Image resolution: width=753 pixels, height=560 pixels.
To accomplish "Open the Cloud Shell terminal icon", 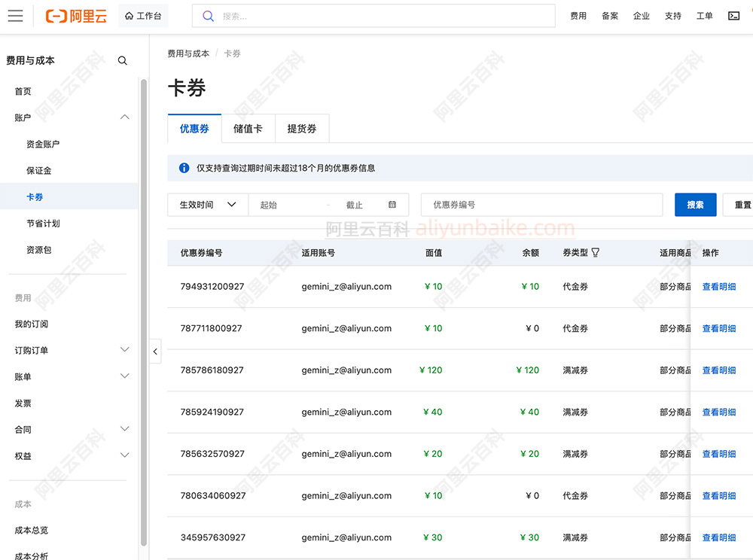I will tap(733, 16).
